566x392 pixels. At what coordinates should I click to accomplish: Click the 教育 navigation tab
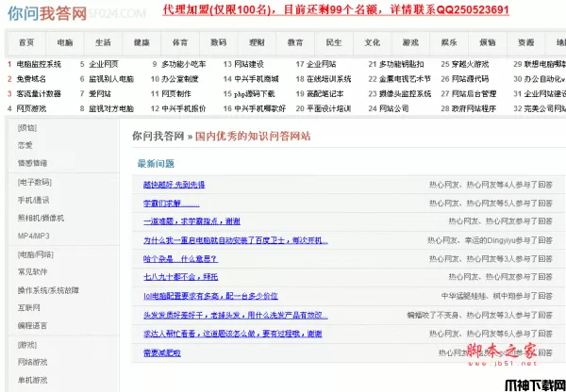click(x=295, y=42)
